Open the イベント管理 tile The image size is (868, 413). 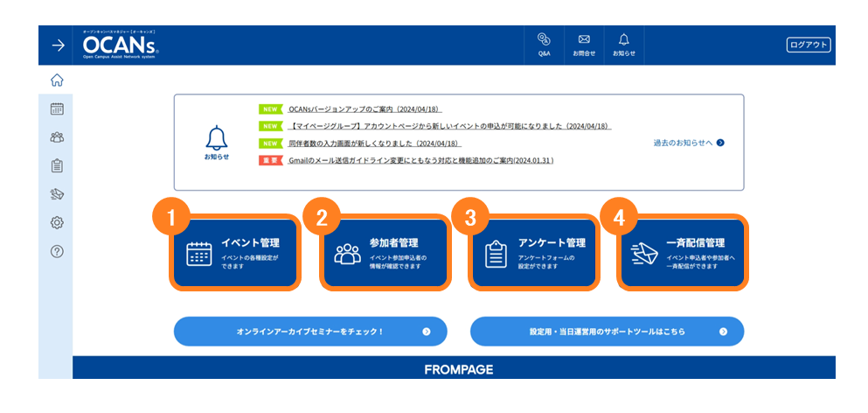pos(235,253)
